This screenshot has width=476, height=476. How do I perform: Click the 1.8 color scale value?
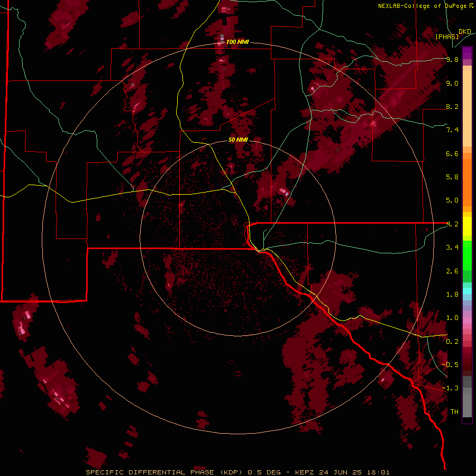pos(452,295)
